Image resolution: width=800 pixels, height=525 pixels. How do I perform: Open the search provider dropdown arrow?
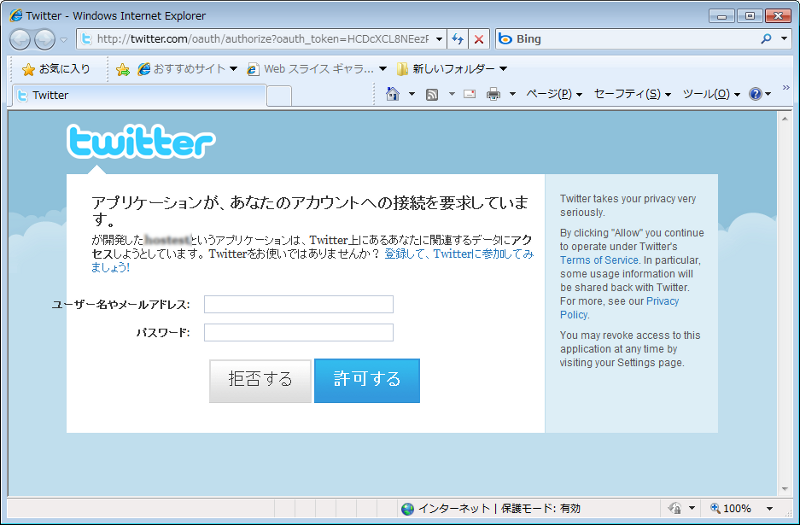tap(784, 39)
